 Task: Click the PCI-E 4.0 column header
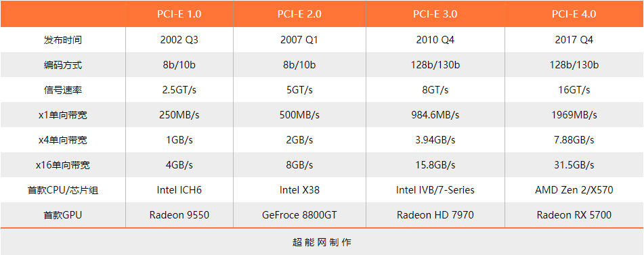click(574, 14)
